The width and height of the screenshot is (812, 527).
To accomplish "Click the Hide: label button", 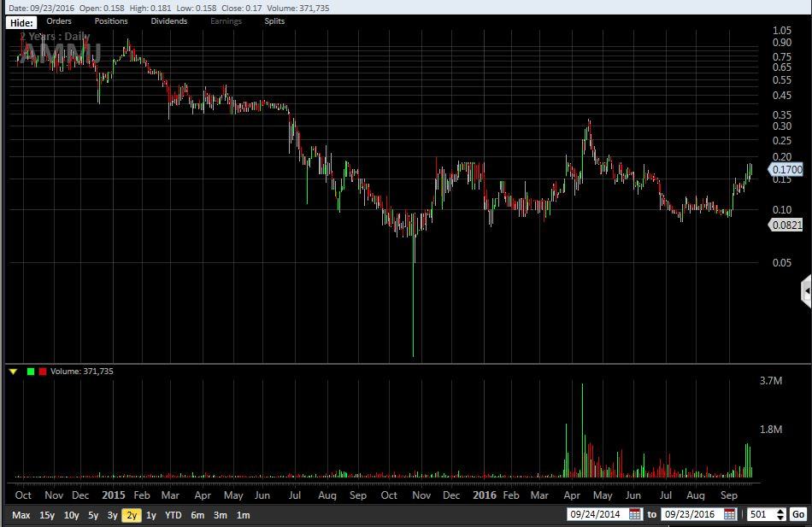I will coord(22,22).
